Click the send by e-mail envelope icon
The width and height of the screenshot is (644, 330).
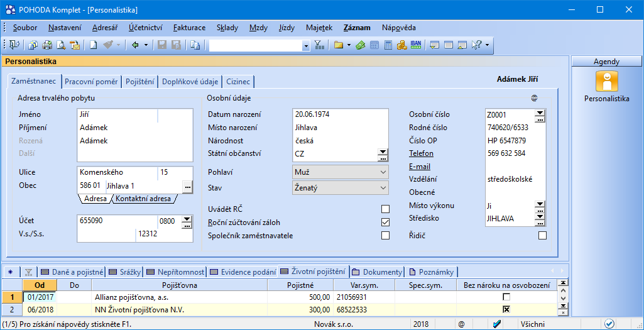[x=75, y=45]
